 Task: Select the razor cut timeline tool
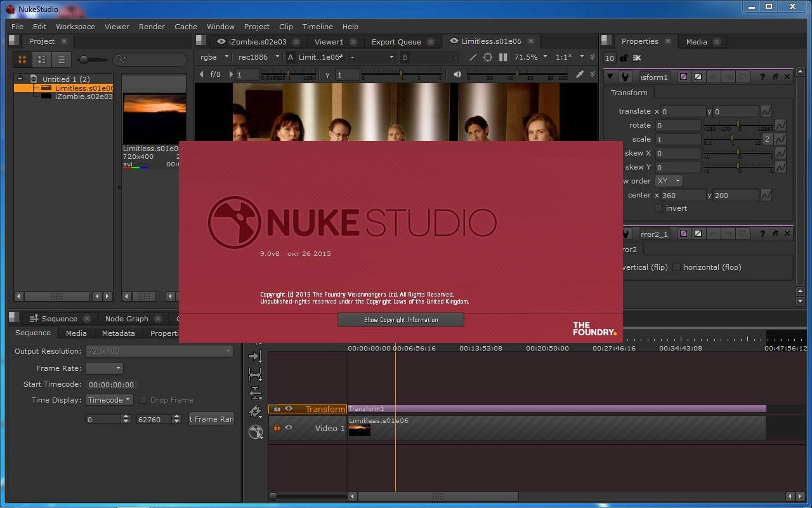[255, 411]
